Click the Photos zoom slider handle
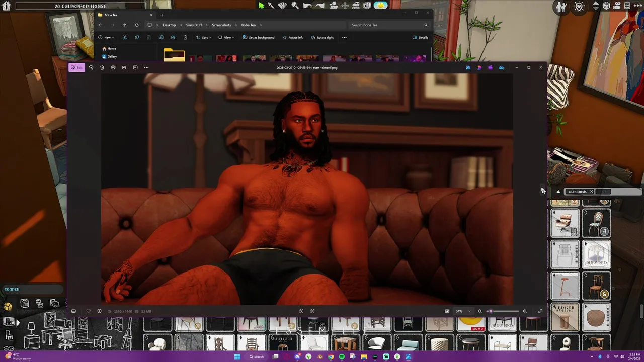644x362 pixels. point(491,311)
